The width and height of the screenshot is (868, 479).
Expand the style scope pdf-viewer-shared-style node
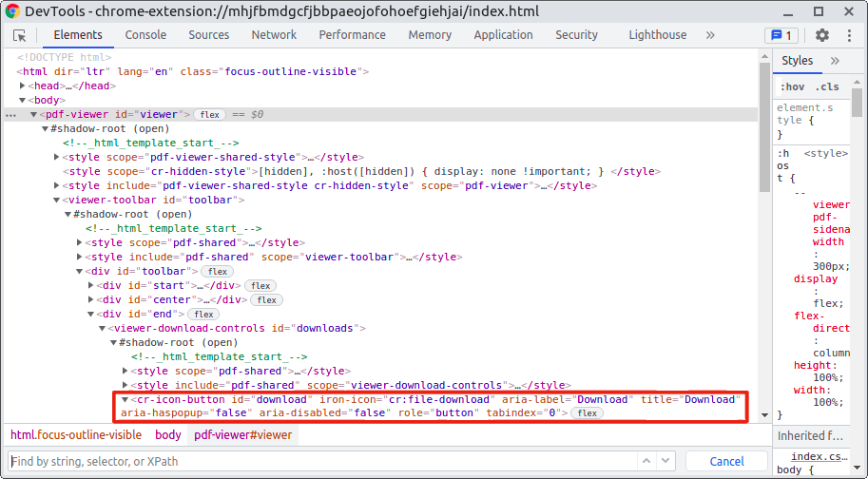(56, 157)
